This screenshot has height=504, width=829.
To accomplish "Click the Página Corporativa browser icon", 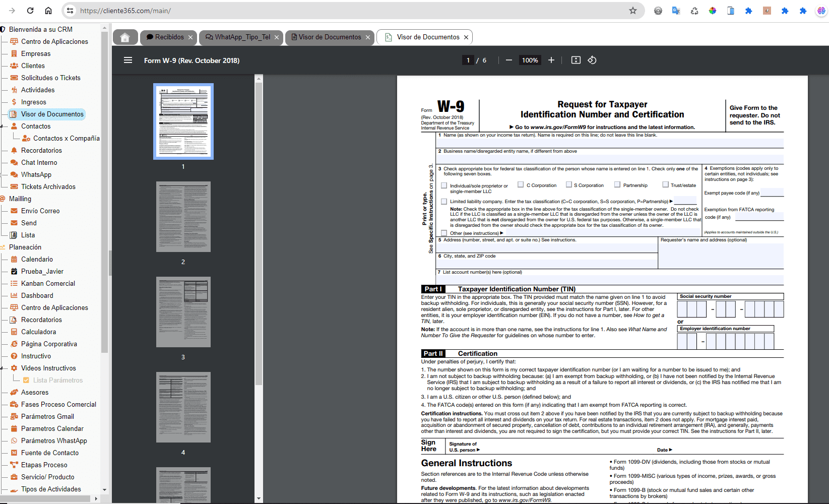I will (14, 344).
